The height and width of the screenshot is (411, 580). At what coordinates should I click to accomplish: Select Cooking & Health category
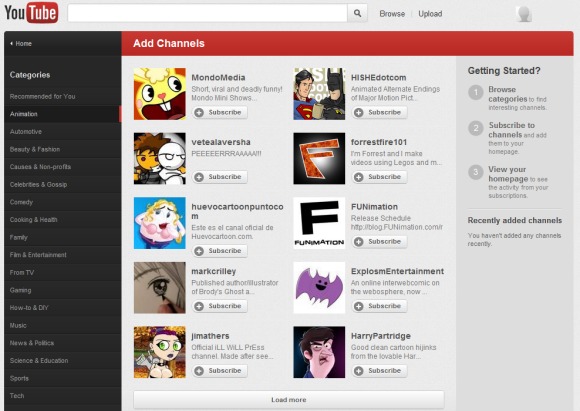pyautogui.click(x=63, y=220)
